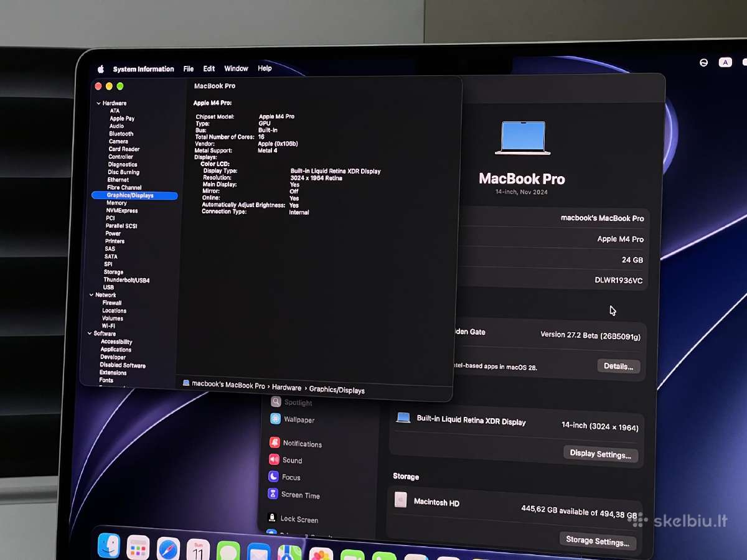Select Applications under Software
Image resolution: width=747 pixels, height=560 pixels.
tap(116, 350)
